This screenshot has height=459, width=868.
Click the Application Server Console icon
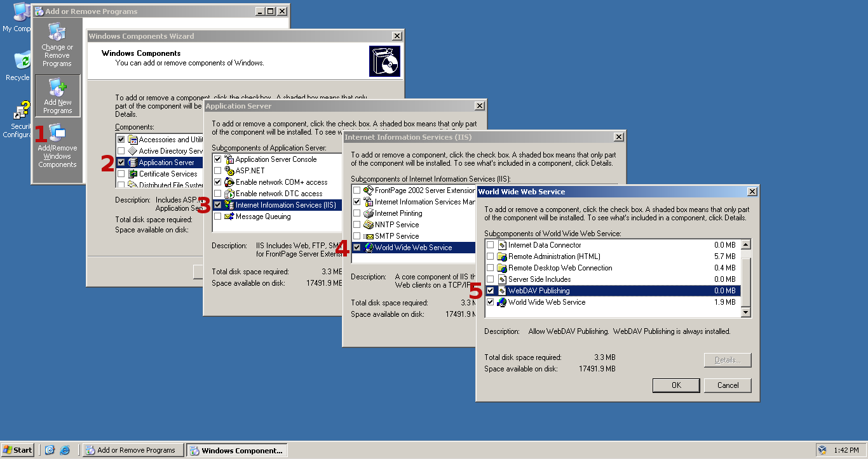coord(229,159)
